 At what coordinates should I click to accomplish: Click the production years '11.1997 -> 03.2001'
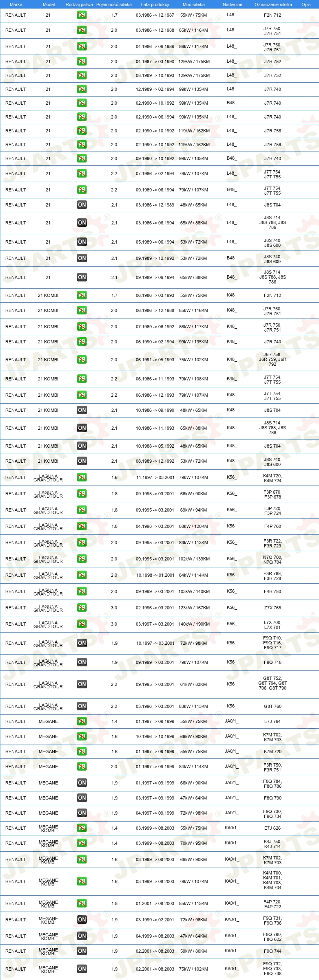tap(155, 477)
